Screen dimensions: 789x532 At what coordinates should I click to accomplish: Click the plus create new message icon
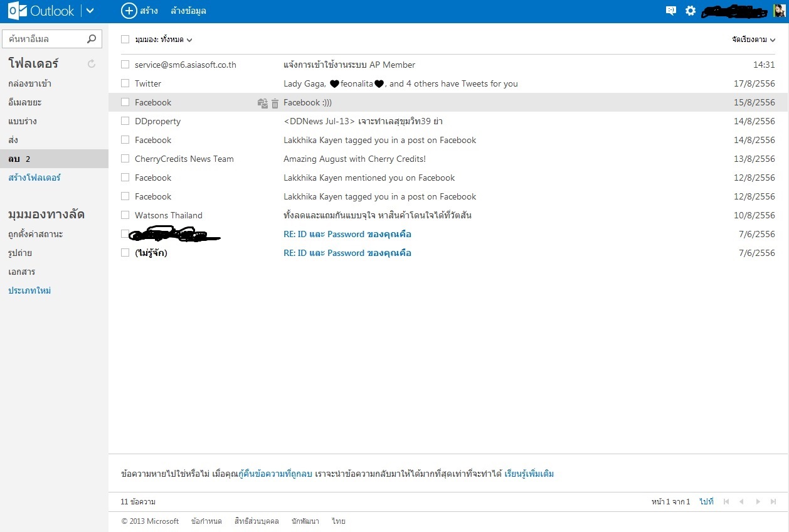click(x=129, y=11)
